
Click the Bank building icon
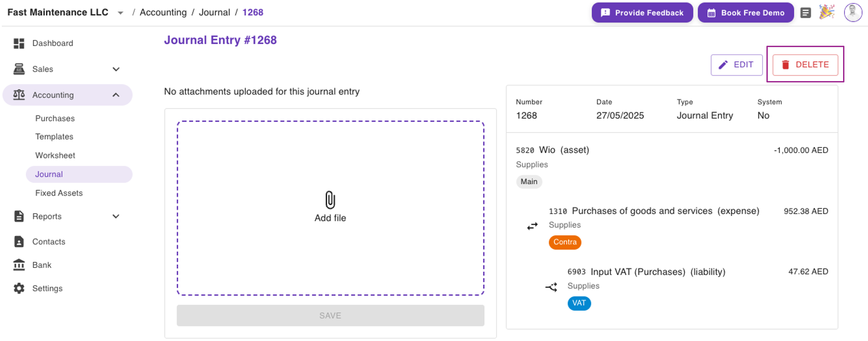click(19, 265)
